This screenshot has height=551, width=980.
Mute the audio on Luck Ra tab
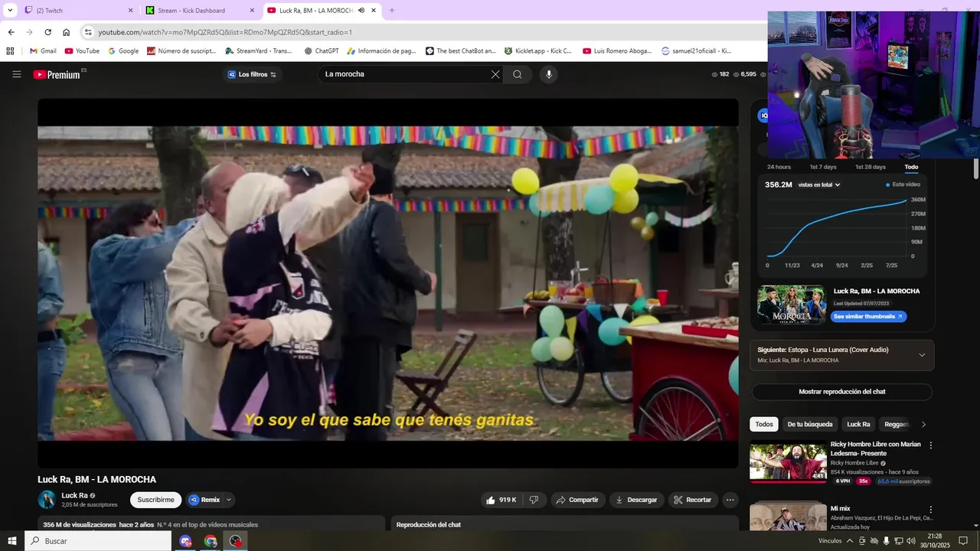point(362,11)
